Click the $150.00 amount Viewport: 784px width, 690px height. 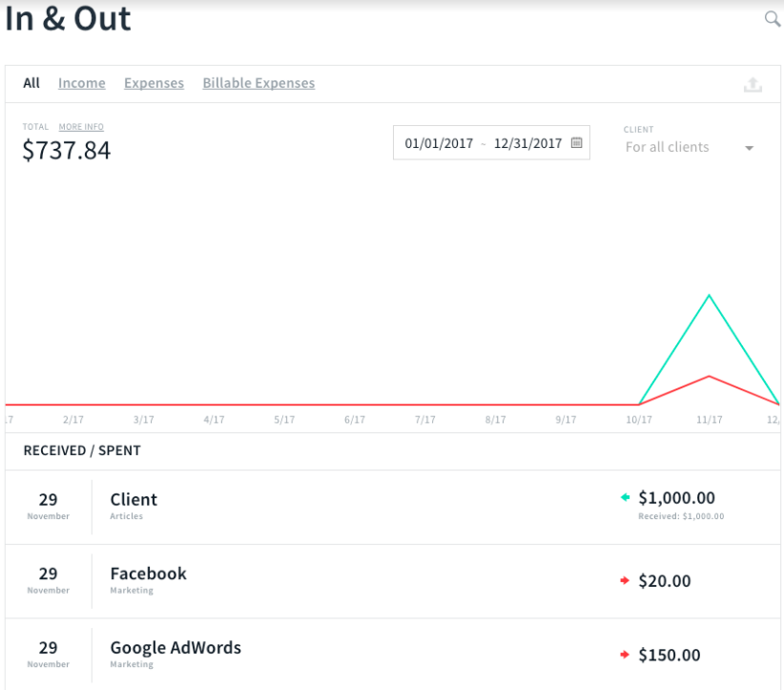click(x=669, y=655)
